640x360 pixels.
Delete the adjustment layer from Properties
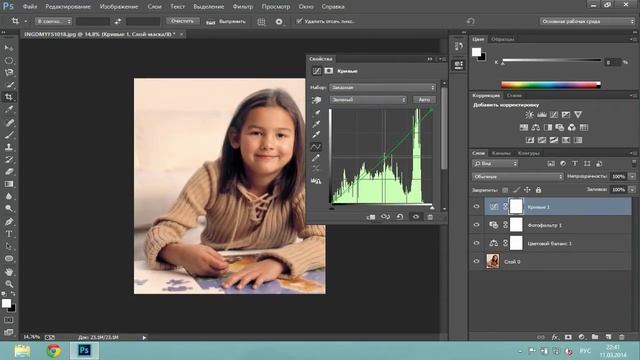[430, 217]
